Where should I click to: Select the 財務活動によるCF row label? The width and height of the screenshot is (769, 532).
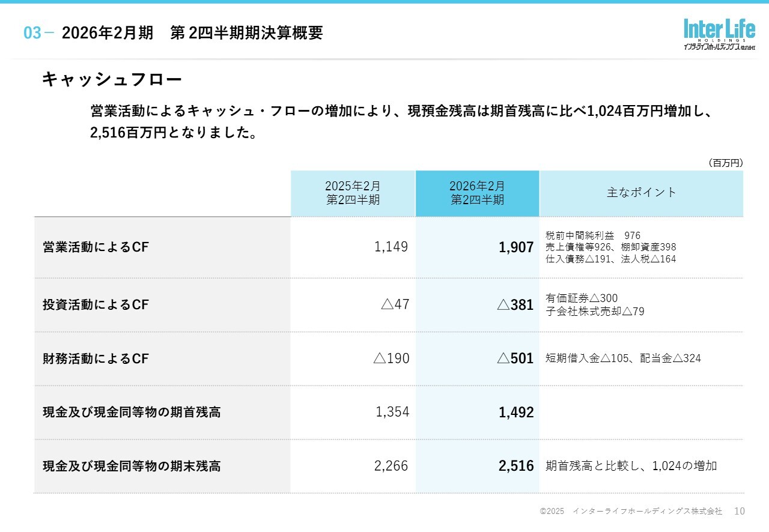point(96,359)
